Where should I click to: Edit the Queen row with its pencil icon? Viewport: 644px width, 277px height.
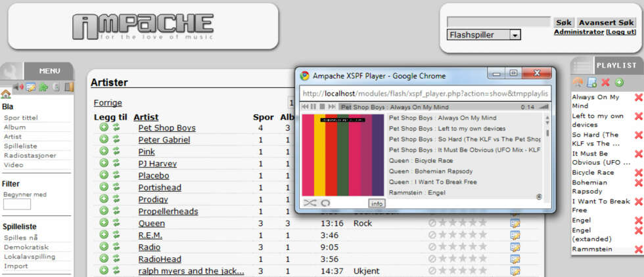pos(515,223)
